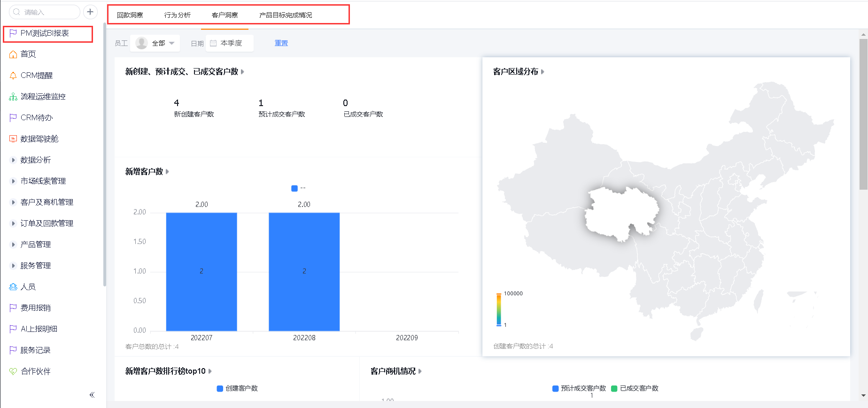This screenshot has height=408, width=868.
Task: Click the 202207 bar in chart
Action: (201, 272)
